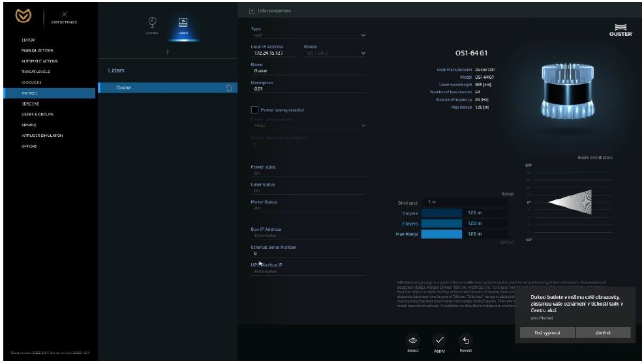This screenshot has height=363, width=644.
Task: Edit the Description field showing OS1
Action: coord(308,89)
